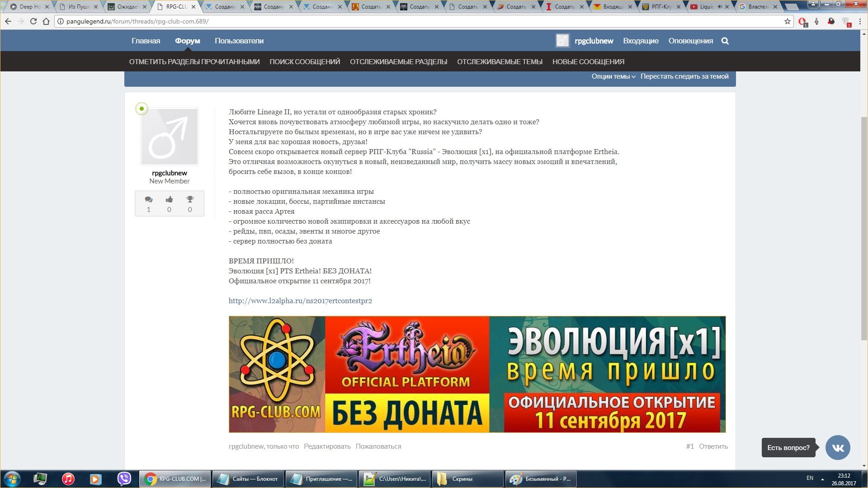Viewport: 868px width, 488px height.
Task: Switch to Deep House browser tab
Action: (29, 7)
